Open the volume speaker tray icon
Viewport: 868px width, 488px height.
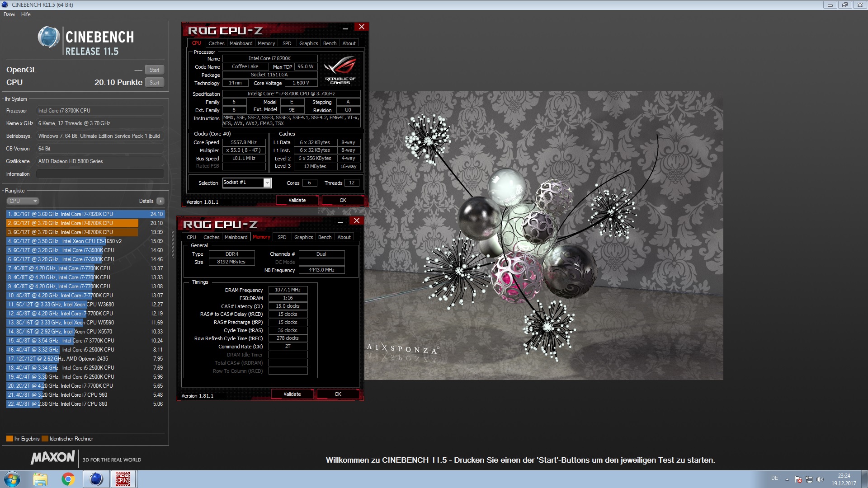(x=820, y=479)
